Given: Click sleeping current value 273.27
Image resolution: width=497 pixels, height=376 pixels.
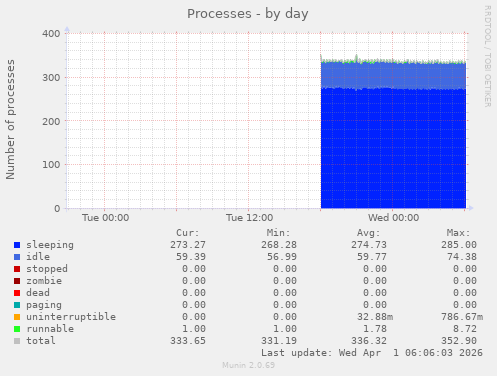Looking at the screenshot, I should click(188, 245).
